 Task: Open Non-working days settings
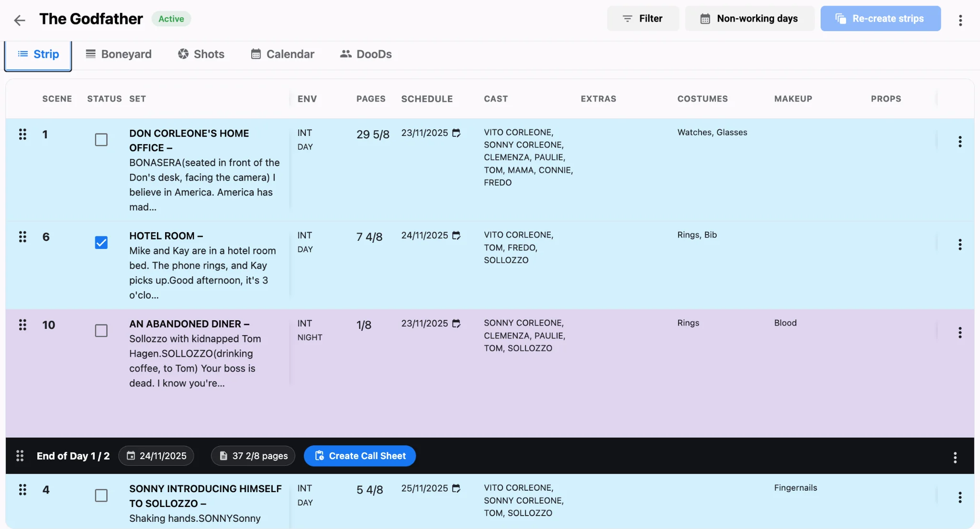click(749, 19)
